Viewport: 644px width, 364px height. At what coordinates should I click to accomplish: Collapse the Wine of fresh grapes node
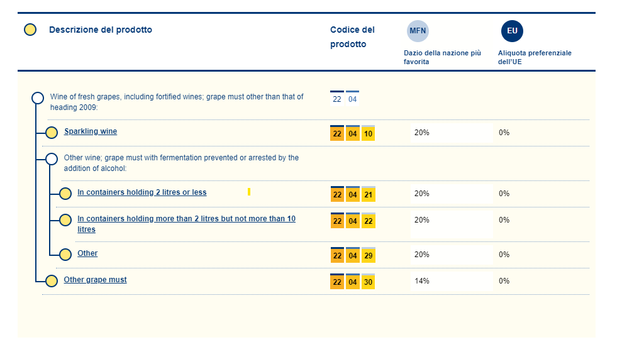pos(38,97)
